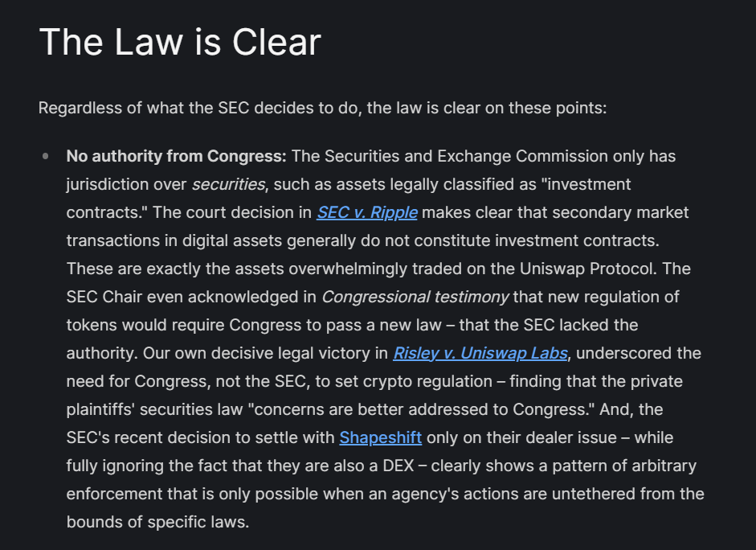This screenshot has width=756, height=550.
Task: Follow the Shapeshift hyperlink
Action: tap(380, 438)
